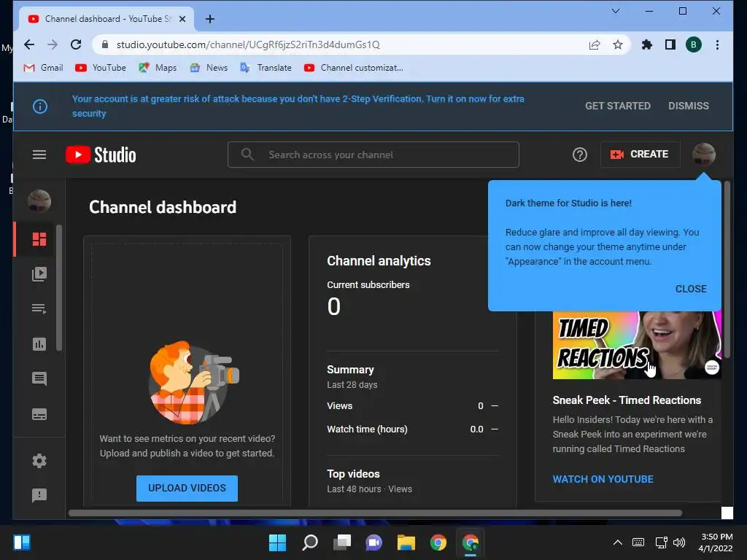Image resolution: width=747 pixels, height=560 pixels.
Task: Open the Timed Reactions video thumbnail
Action: pos(636,345)
